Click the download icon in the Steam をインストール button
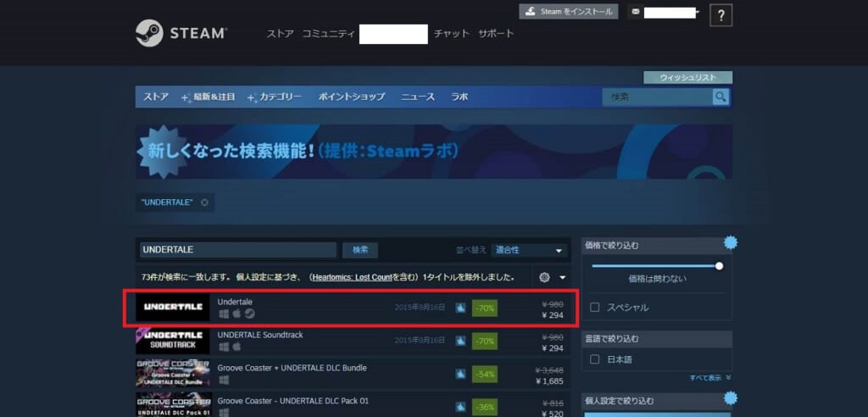This screenshot has width=868, height=417. tap(531, 12)
